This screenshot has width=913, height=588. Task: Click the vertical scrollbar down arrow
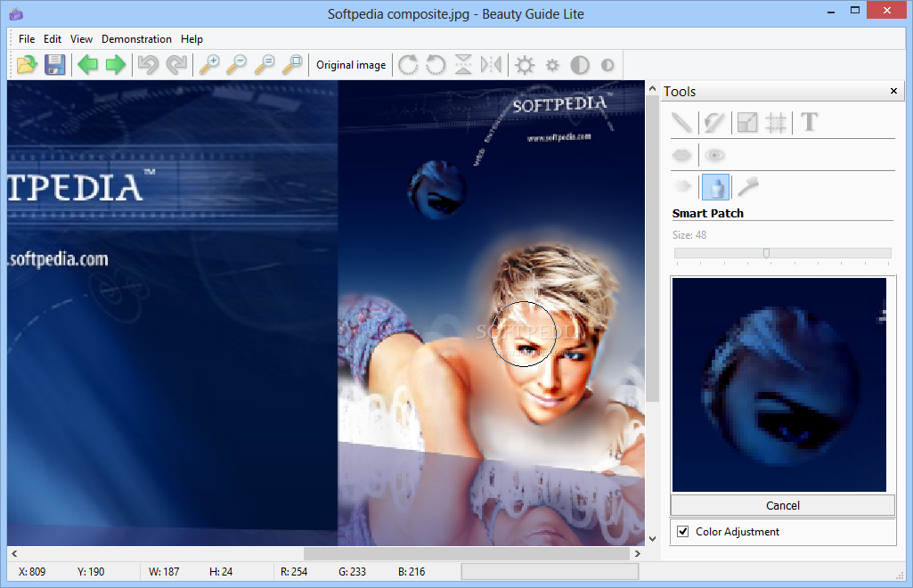tap(652, 539)
